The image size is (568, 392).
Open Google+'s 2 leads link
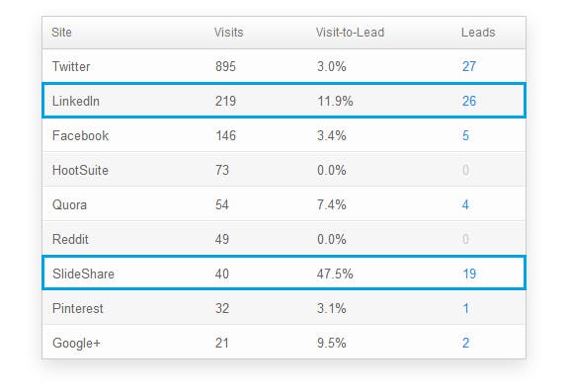[466, 343]
